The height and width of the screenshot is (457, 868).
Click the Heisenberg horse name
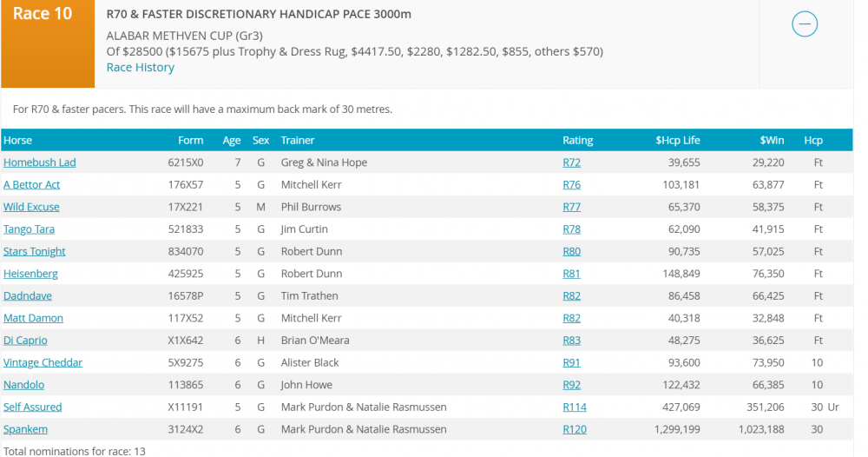(31, 274)
